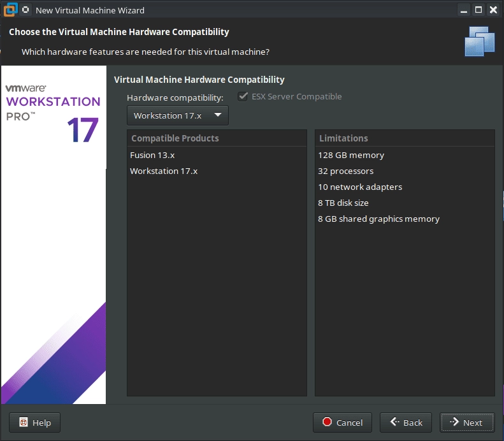Click the Hardware compatibility label
This screenshot has height=441, width=504.
point(175,98)
